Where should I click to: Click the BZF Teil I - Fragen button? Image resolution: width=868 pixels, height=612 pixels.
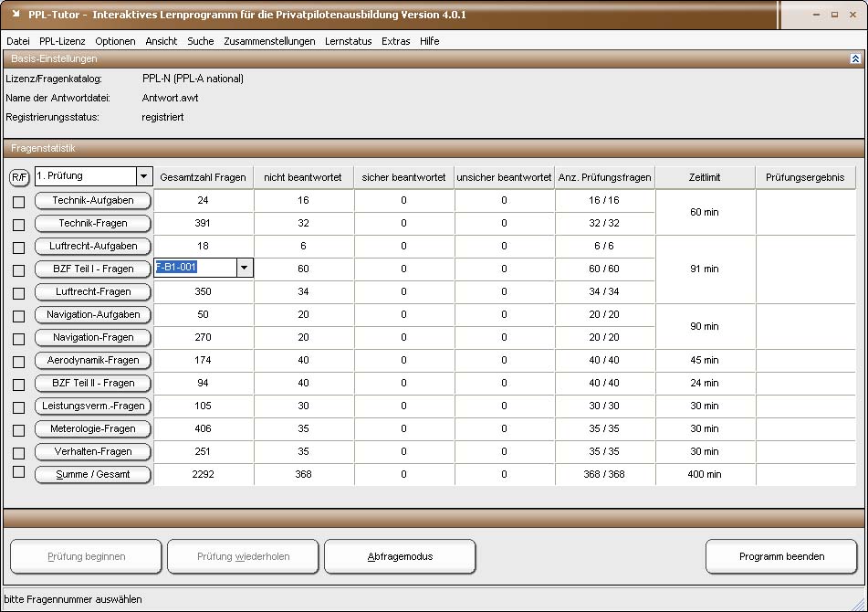click(x=93, y=269)
